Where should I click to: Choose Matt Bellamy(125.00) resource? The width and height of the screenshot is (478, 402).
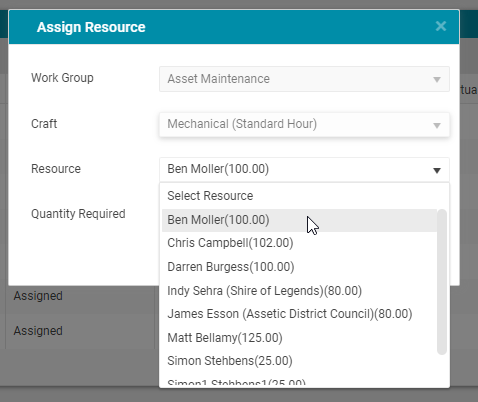(x=299, y=338)
